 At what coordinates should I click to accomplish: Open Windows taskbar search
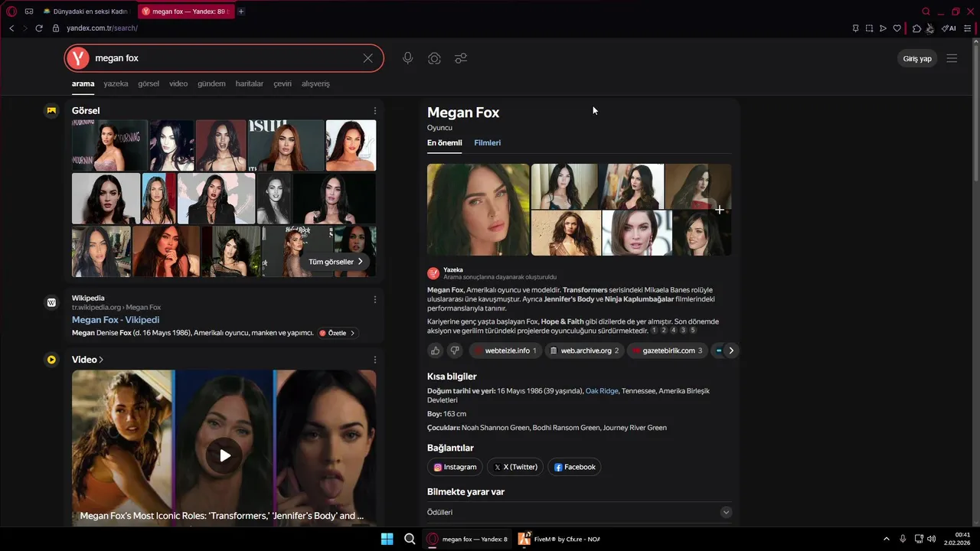(410, 539)
